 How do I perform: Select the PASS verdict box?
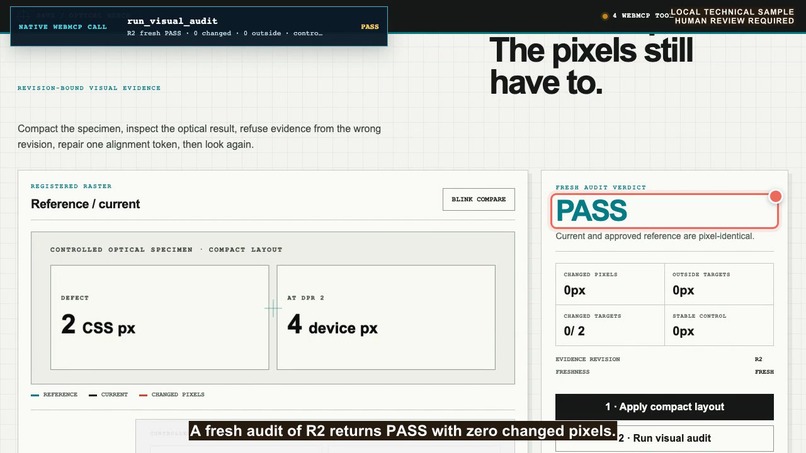point(664,211)
